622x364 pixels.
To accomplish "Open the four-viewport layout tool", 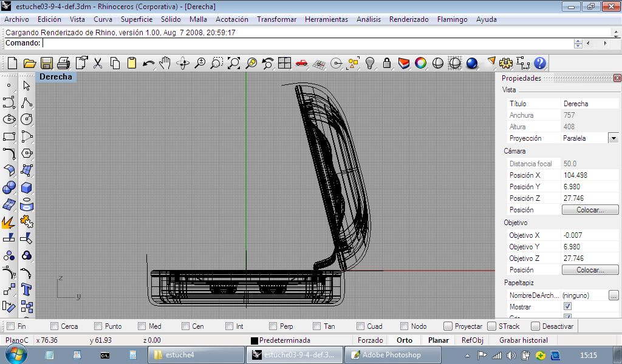I will coord(285,63).
